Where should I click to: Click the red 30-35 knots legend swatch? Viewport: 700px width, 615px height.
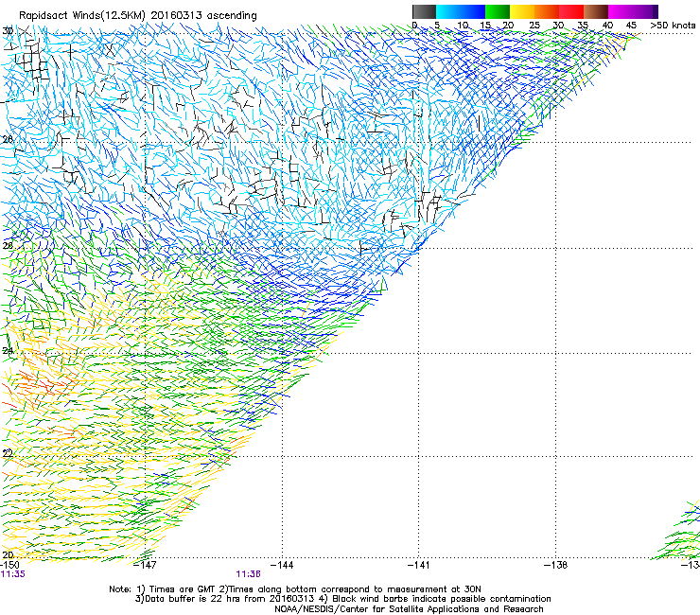tap(571, 11)
